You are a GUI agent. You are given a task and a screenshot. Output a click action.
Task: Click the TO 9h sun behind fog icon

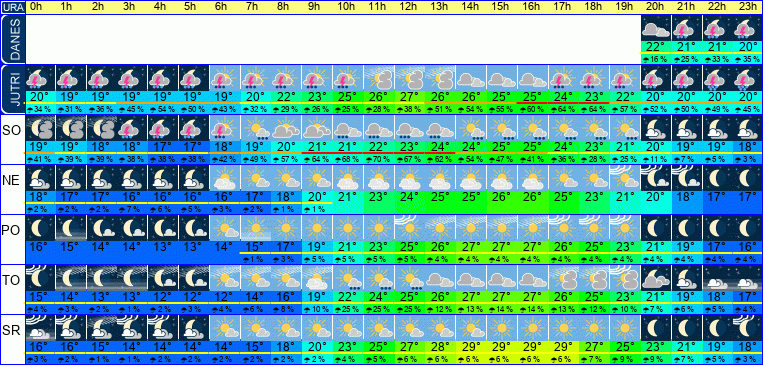pyautogui.click(x=317, y=278)
